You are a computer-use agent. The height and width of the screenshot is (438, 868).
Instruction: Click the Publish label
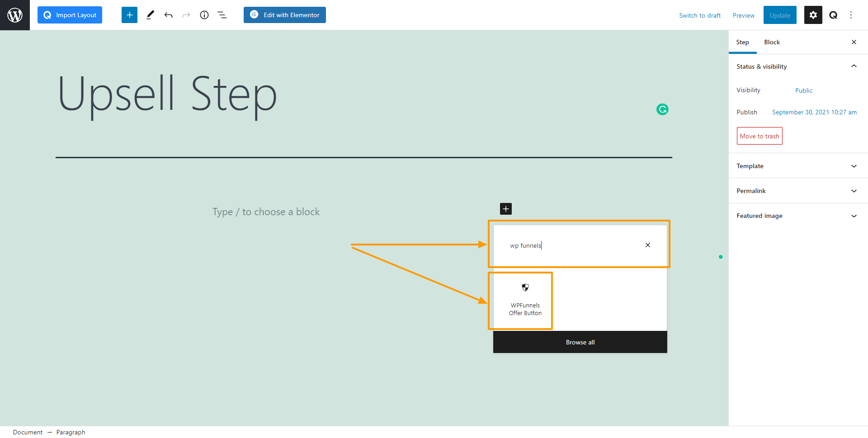747,112
